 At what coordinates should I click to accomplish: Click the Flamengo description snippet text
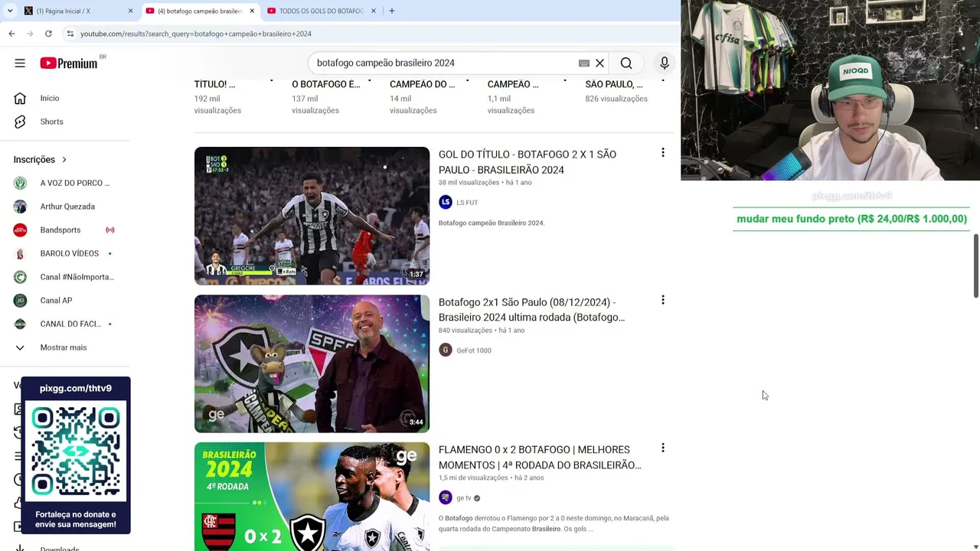pos(554,523)
